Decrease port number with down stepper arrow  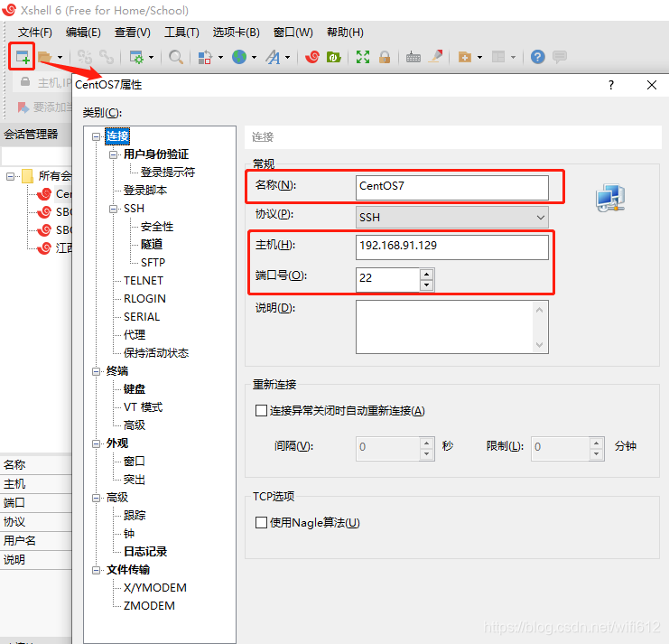[426, 285]
